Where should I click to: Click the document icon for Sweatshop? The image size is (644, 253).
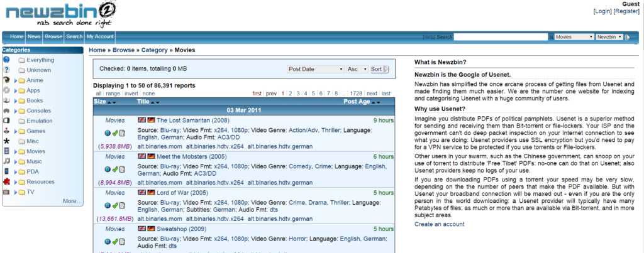point(122,241)
